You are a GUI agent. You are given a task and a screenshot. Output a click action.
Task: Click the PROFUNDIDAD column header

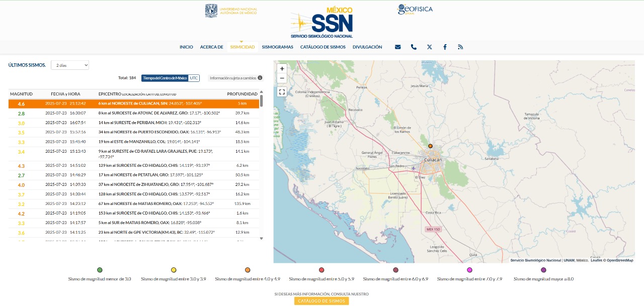coord(243,94)
